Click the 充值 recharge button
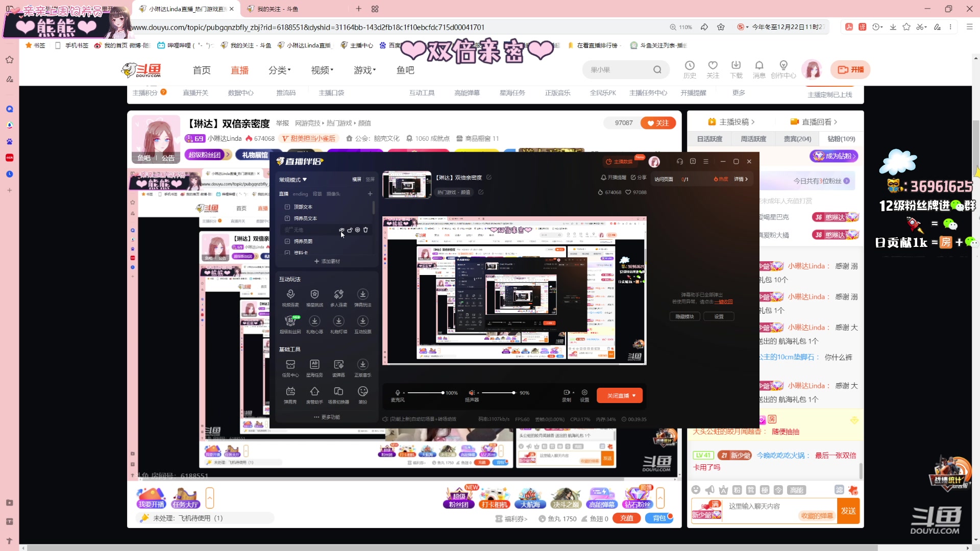This screenshot has height=551, width=980. tap(626, 518)
